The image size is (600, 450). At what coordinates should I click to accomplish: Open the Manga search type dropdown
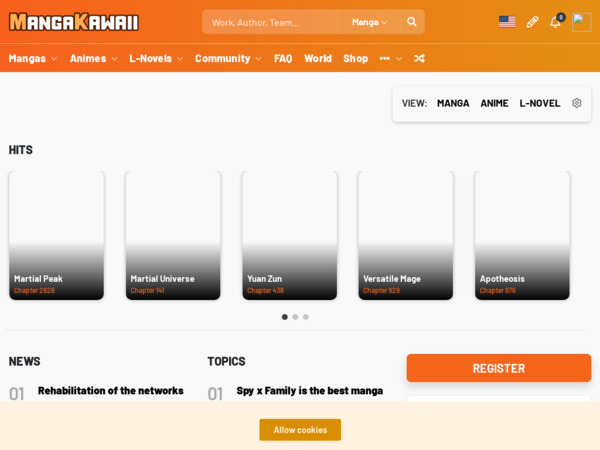pos(369,22)
